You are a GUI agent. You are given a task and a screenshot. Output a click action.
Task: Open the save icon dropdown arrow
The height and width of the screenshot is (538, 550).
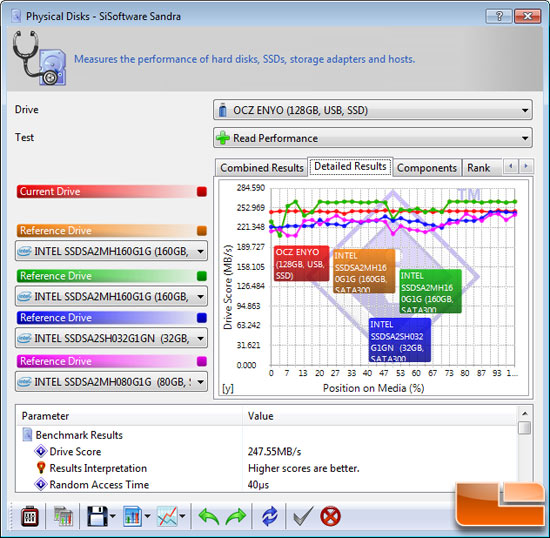(x=113, y=516)
